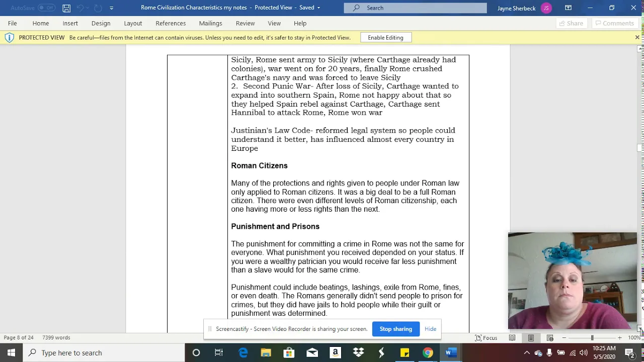
Task: Launch Microsoft Edge from taskbar
Action: click(243, 353)
